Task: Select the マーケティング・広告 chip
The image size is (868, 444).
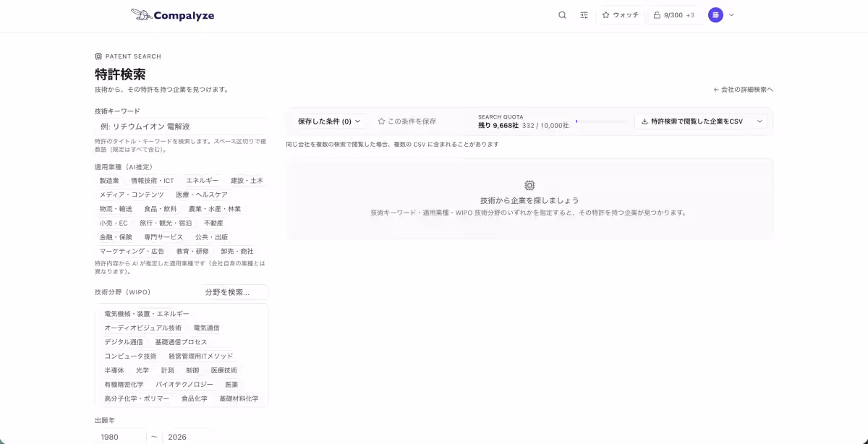Action: coord(132,251)
